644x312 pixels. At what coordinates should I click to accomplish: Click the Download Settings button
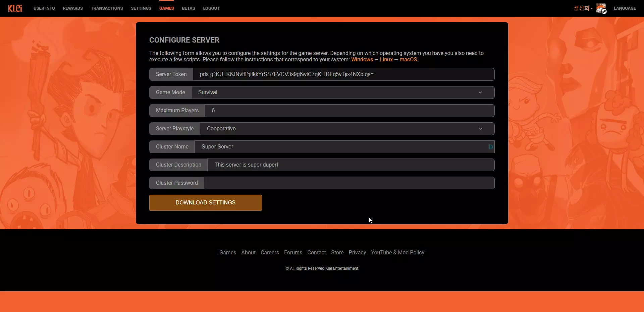206,203
